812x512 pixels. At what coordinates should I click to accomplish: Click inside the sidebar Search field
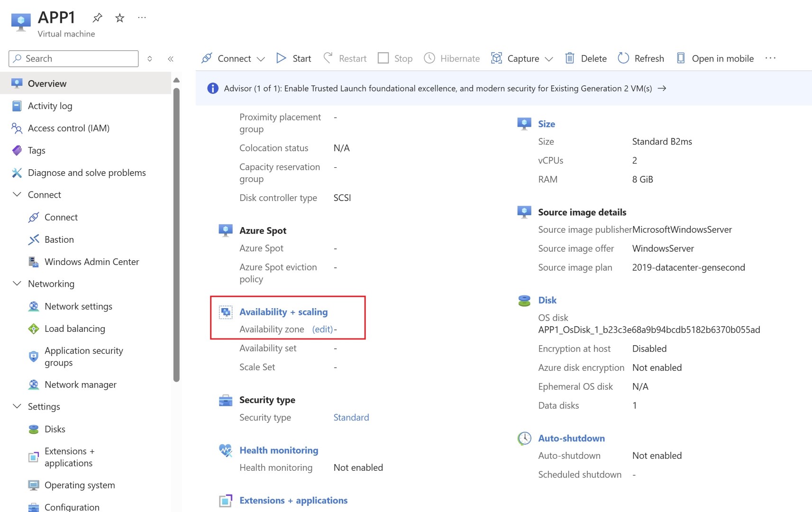[73, 58]
